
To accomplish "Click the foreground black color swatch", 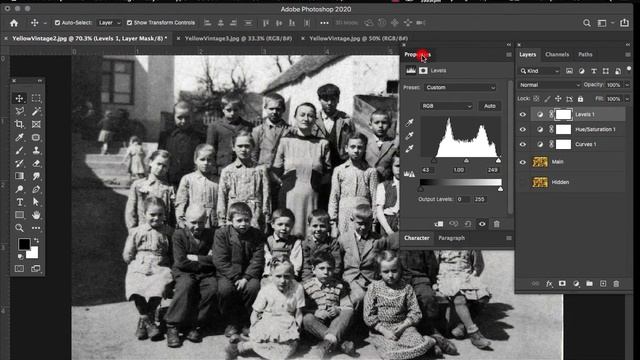I will pyautogui.click(x=24, y=244).
